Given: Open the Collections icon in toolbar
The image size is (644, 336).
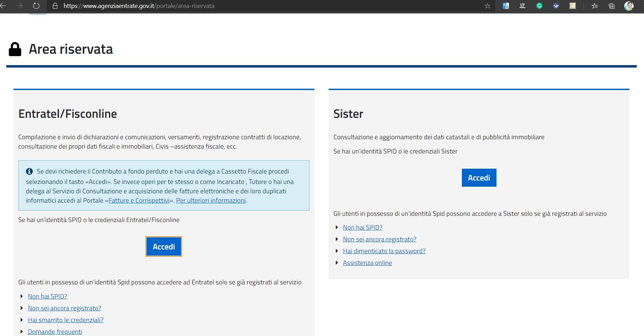Looking at the screenshot, I should 611,6.
